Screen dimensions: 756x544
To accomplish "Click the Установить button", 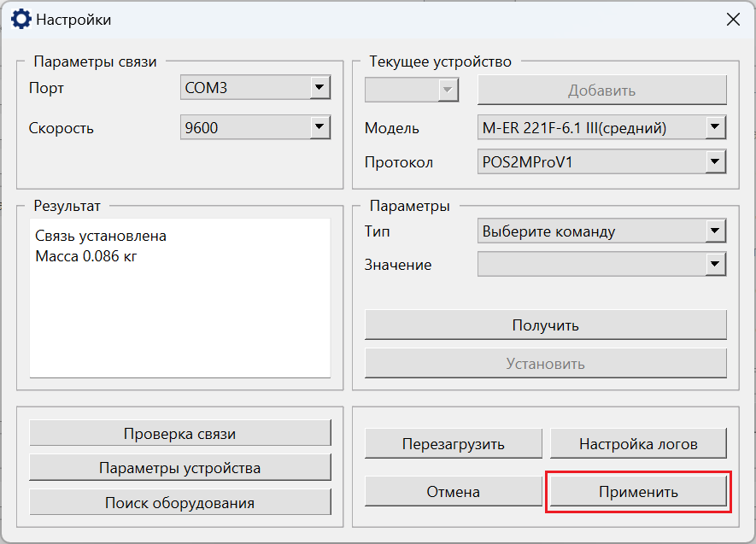I will [545, 363].
